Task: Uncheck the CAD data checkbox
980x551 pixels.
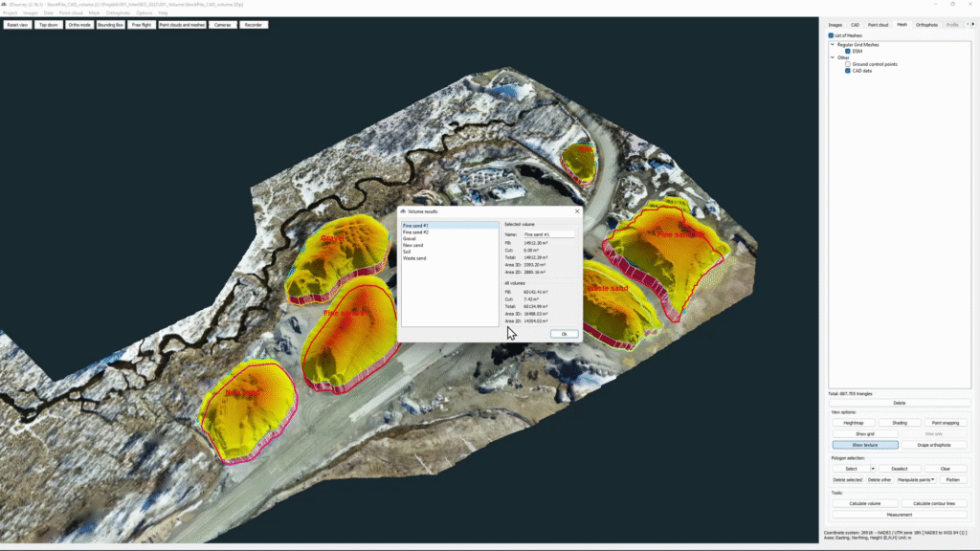Action: pyautogui.click(x=848, y=71)
